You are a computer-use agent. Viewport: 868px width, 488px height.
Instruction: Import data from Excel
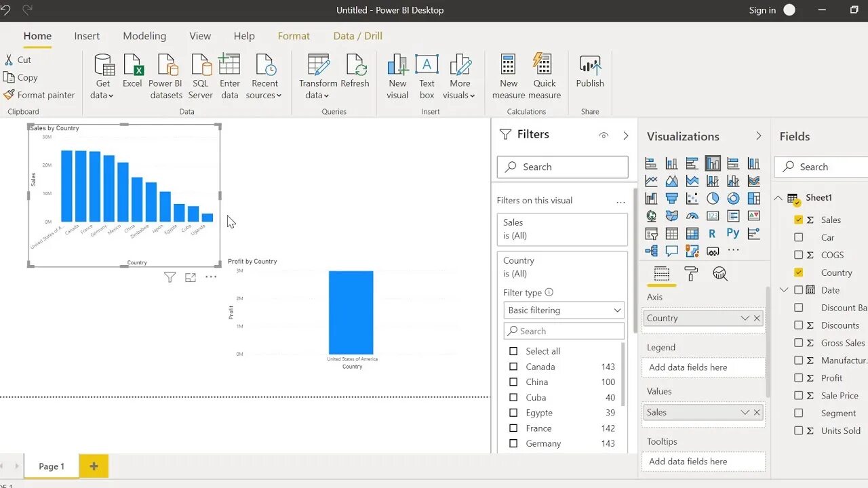coord(132,71)
